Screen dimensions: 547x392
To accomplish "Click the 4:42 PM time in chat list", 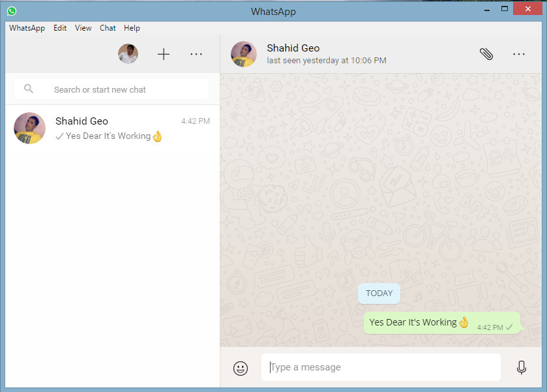I will click(x=196, y=121).
